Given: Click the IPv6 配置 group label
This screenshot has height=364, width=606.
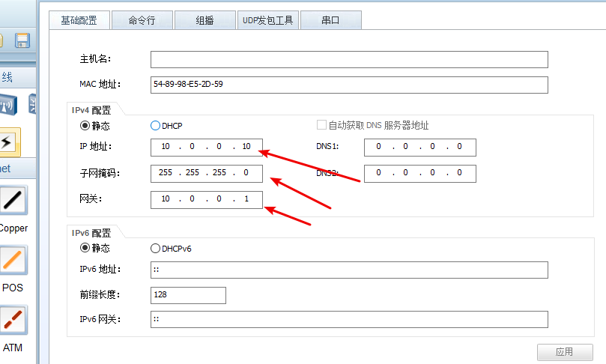Looking at the screenshot, I should coord(91,233).
